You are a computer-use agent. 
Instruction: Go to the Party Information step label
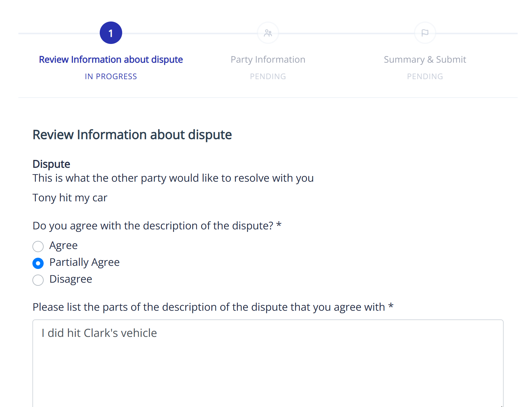pyautogui.click(x=268, y=60)
